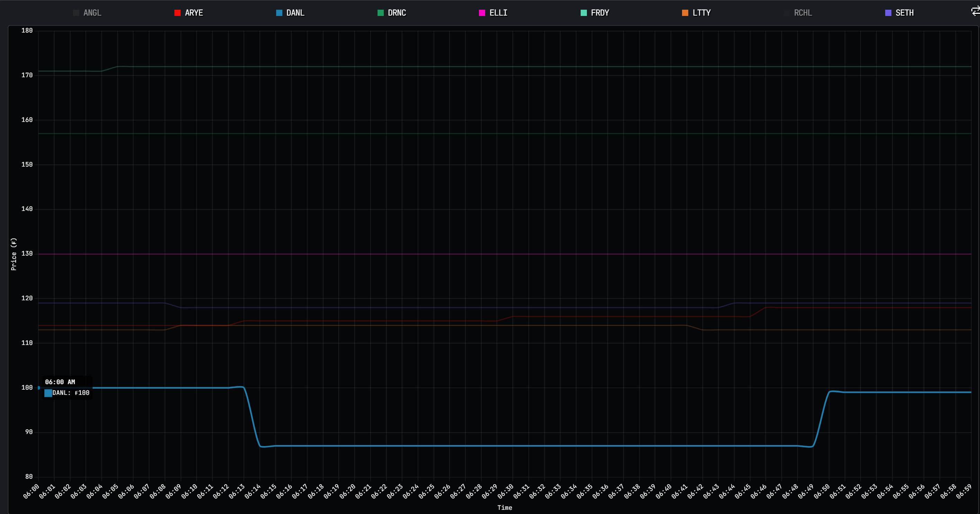
Task: Show the RCHL series via its legend label
Action: click(x=803, y=13)
